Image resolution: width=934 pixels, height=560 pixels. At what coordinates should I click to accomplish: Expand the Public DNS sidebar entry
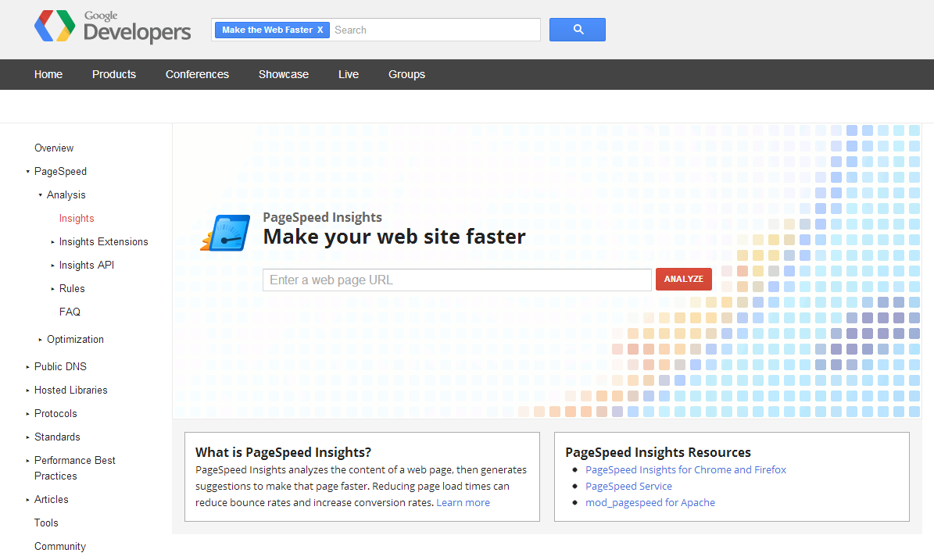pos(27,367)
